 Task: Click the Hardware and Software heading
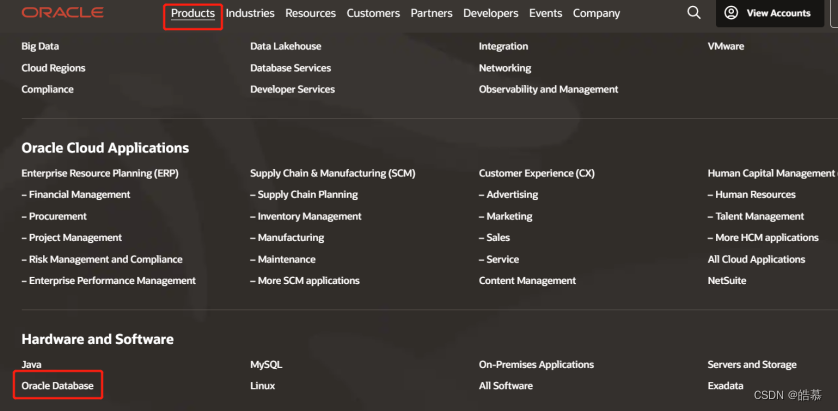(x=97, y=339)
